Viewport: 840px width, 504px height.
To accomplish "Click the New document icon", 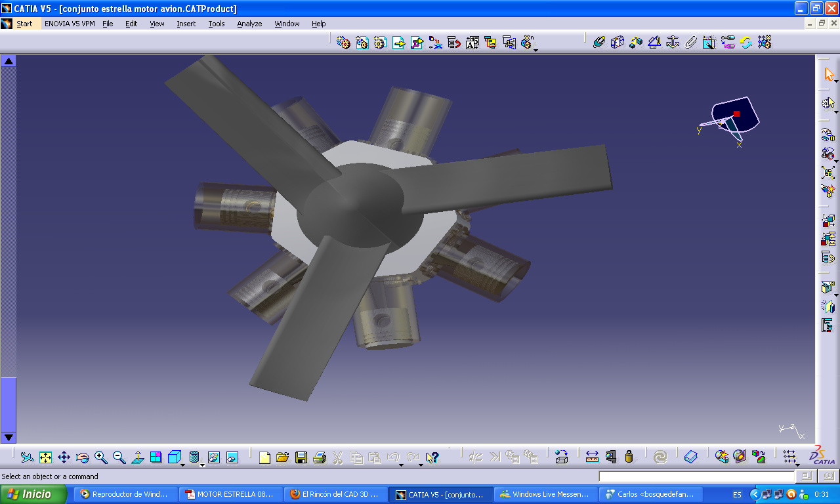I will pos(264,457).
